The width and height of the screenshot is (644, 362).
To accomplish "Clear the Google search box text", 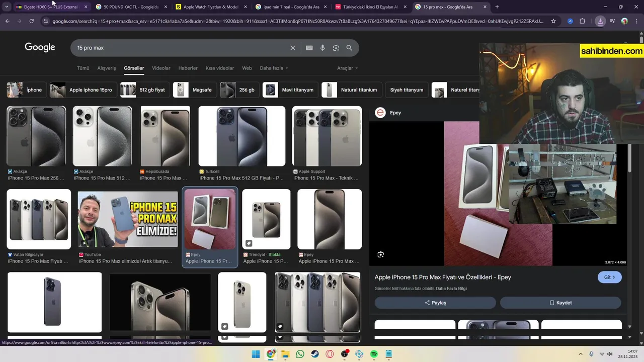I will pos(292,48).
